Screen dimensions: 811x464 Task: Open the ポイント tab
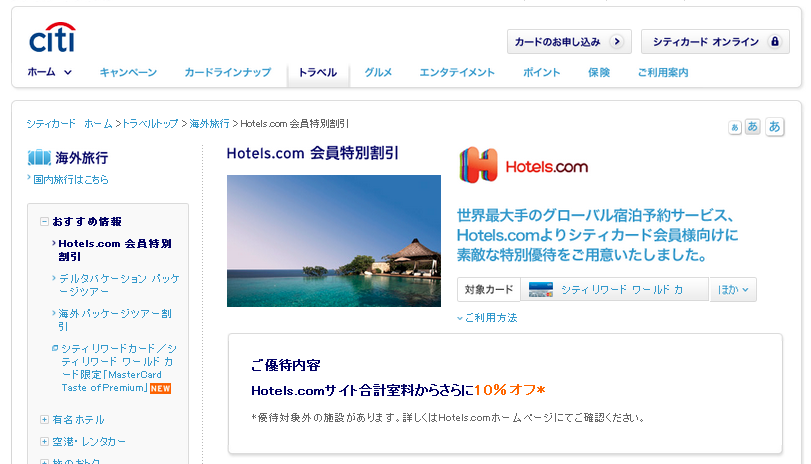coord(541,72)
